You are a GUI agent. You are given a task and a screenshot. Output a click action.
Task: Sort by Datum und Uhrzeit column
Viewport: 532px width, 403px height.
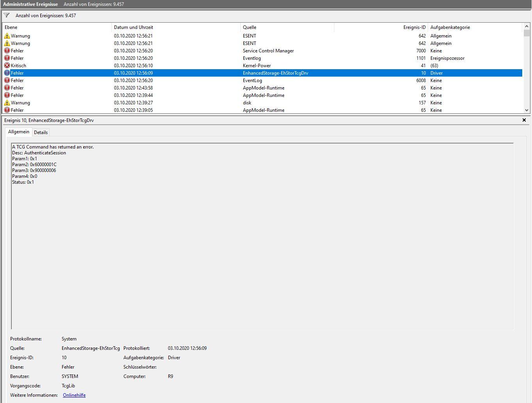(176, 27)
